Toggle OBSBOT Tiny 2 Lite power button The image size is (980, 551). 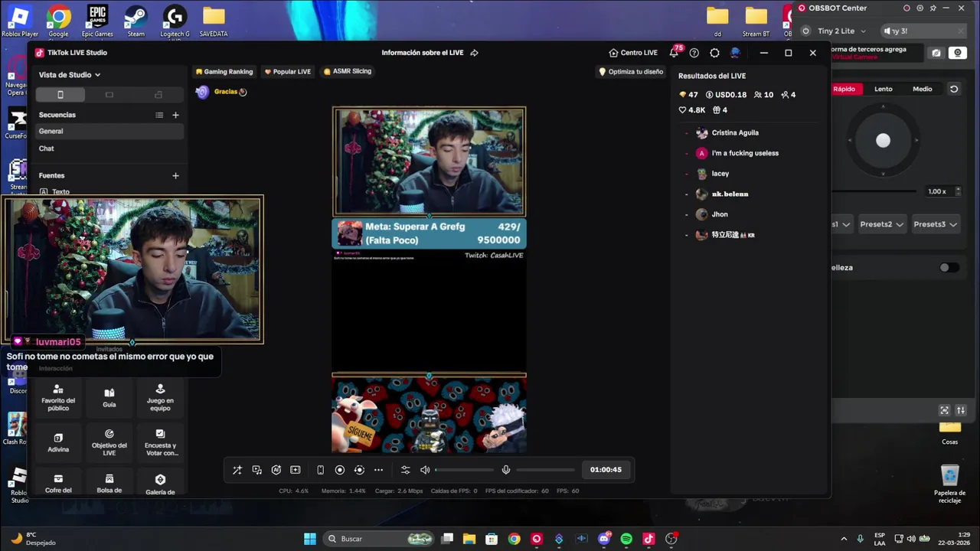(x=805, y=31)
